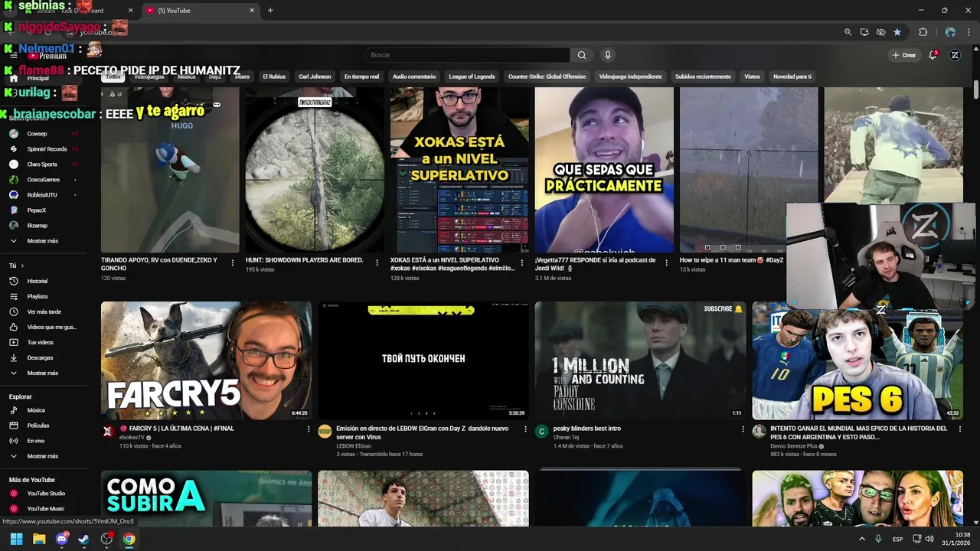This screenshot has height=551, width=980.
Task: Open YouTube notifications bell
Action: click(933, 55)
